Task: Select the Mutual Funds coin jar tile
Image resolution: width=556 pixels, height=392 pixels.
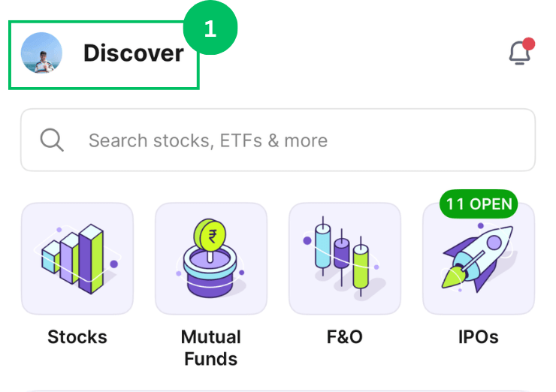Action: click(x=211, y=258)
